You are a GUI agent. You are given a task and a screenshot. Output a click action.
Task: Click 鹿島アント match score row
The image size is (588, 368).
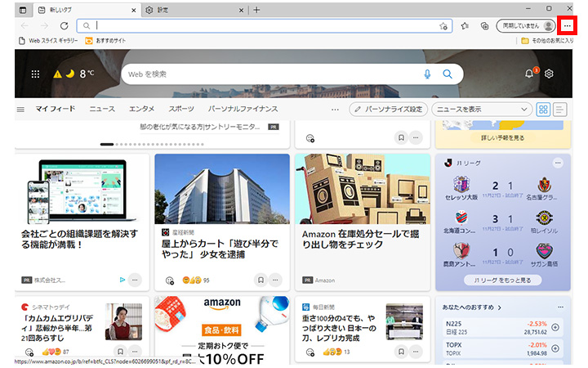click(502, 254)
